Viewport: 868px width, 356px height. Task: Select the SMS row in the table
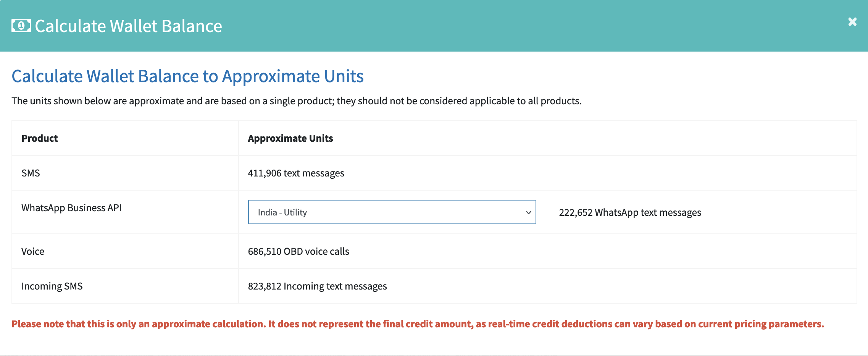point(31,173)
